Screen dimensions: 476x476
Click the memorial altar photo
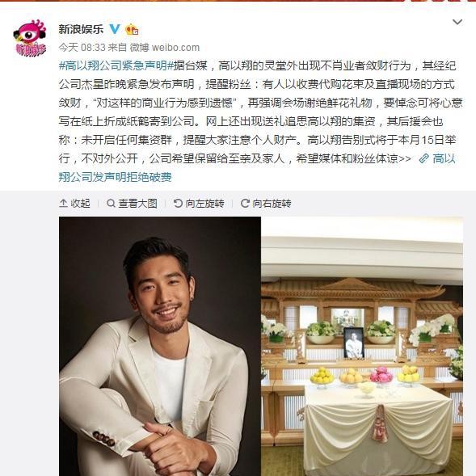tap(362, 346)
